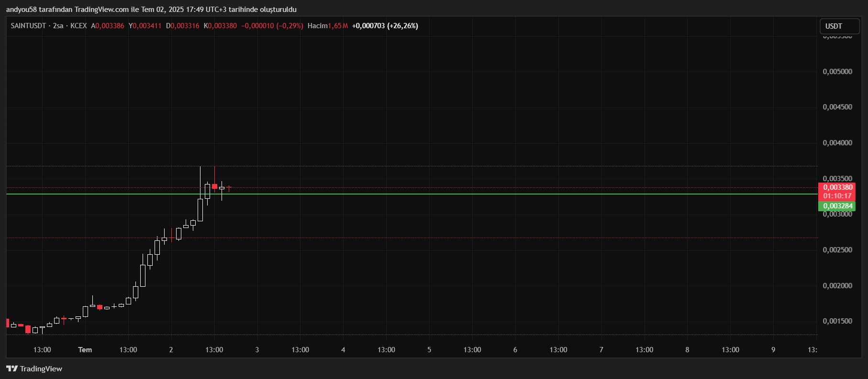Click the day 6 label on time axis
The width and height of the screenshot is (868, 379).
pyautogui.click(x=515, y=350)
